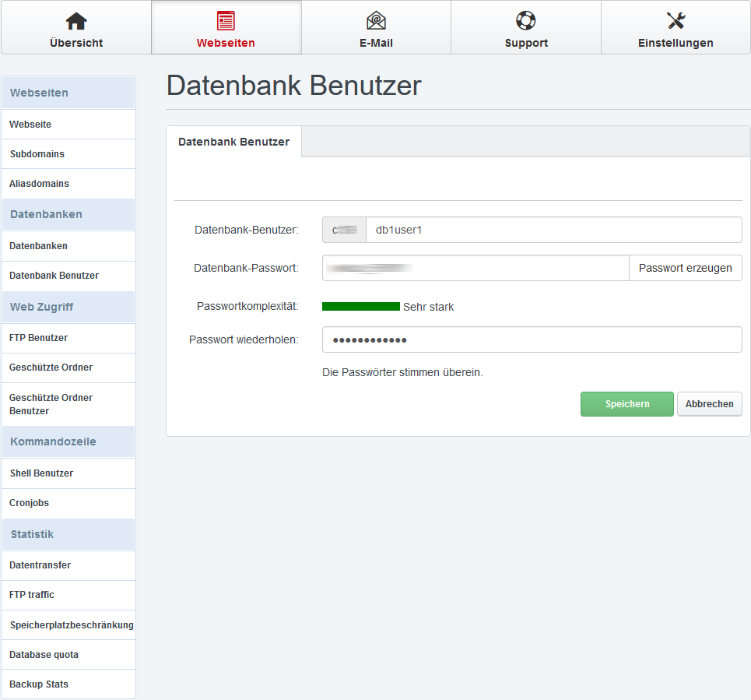Open the Datenbanken sidebar entry

tap(38, 246)
